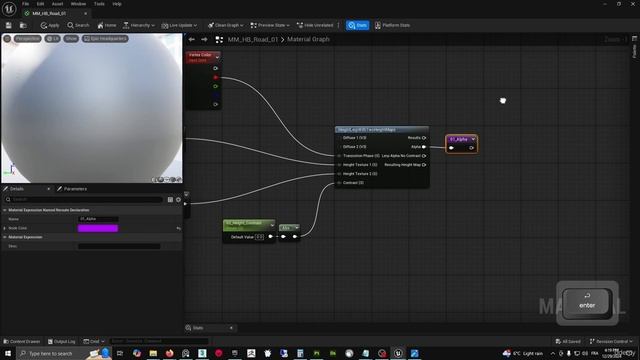Click the Browse to asset icon
Image resolution: width=640 pixels, height=360 pixels.
pos(23,25)
